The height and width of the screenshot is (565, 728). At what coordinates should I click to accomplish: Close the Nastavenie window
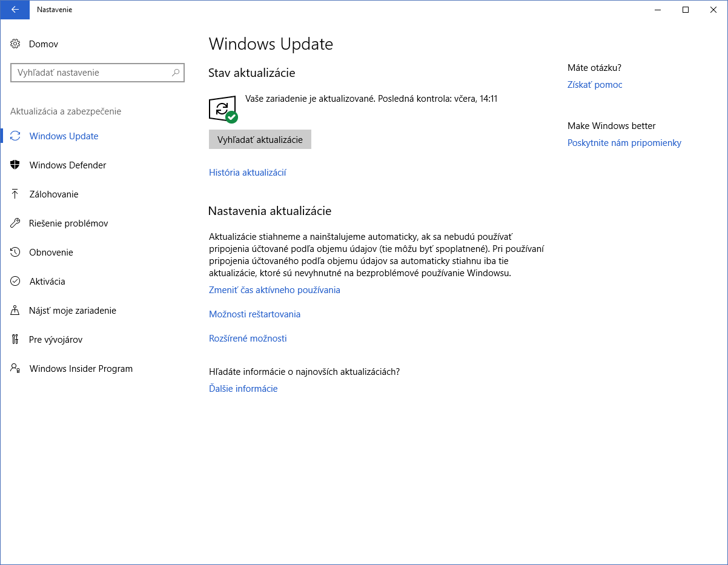pos(713,10)
